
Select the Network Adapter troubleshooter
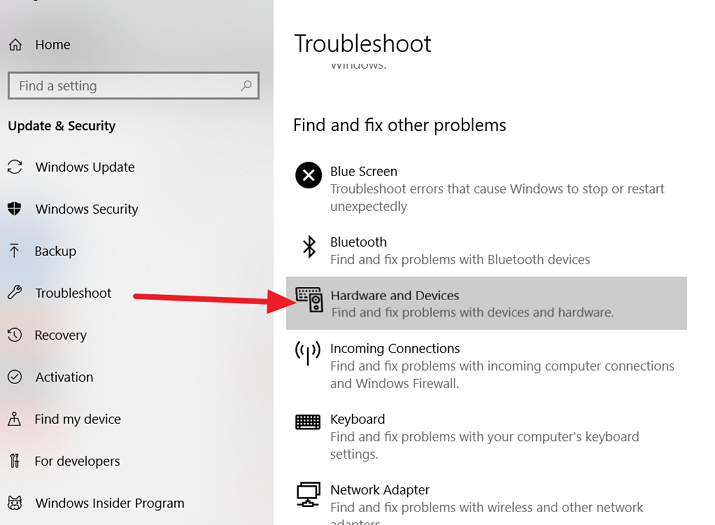pyautogui.click(x=486, y=503)
